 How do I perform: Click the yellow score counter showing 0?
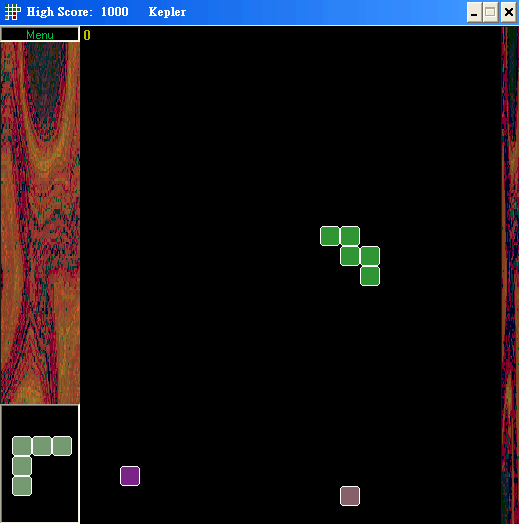(x=87, y=35)
